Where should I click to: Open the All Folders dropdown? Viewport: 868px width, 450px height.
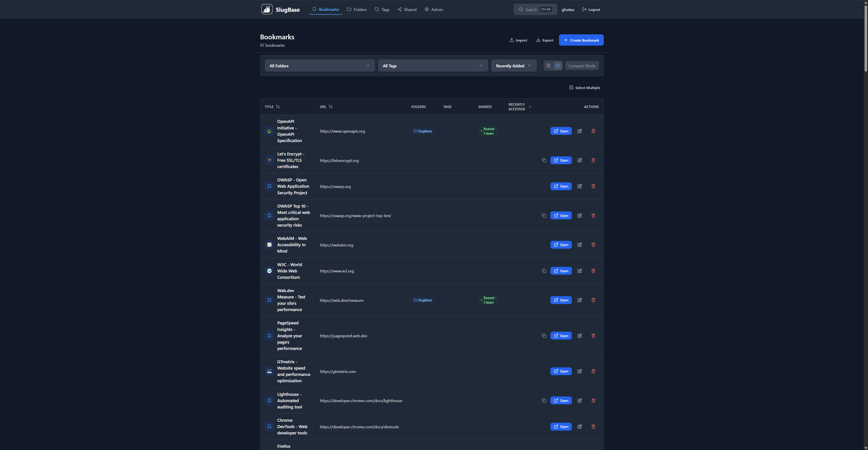(319, 65)
